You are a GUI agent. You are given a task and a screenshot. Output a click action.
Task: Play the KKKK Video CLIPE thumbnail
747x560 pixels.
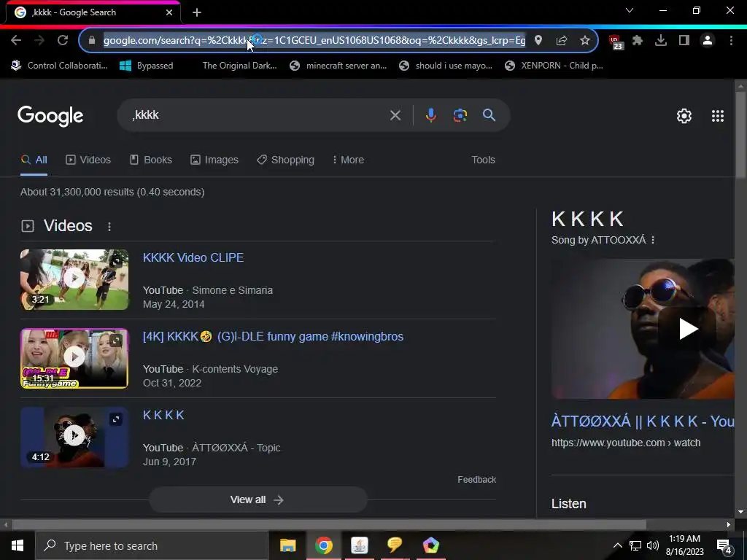point(74,279)
